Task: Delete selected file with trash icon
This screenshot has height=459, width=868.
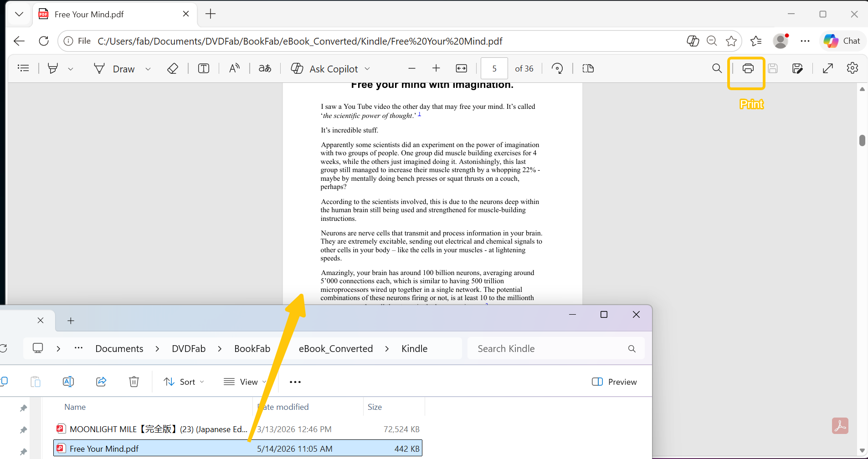Action: 134,382
